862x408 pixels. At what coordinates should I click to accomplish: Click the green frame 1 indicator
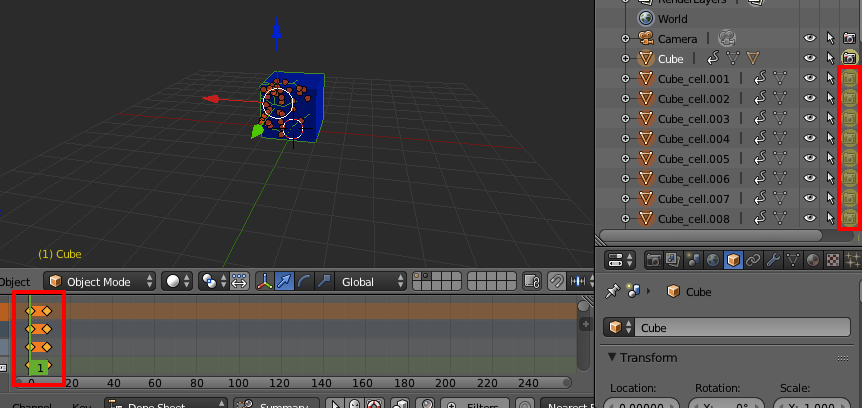[40, 368]
